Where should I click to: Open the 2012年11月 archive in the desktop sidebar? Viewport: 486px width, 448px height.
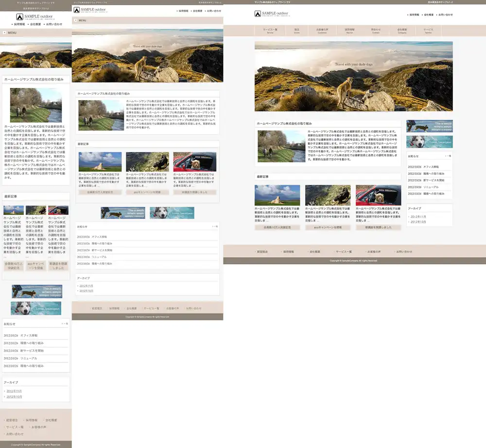(x=418, y=217)
